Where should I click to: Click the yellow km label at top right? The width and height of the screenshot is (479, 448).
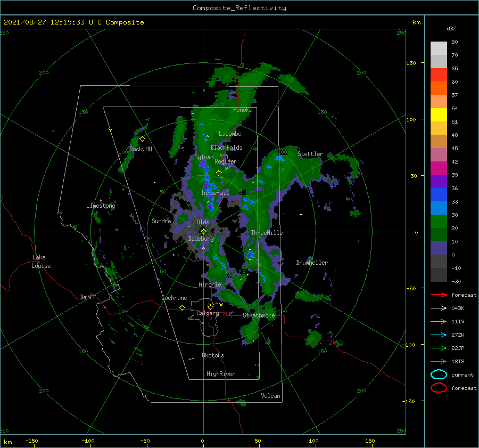click(x=416, y=22)
